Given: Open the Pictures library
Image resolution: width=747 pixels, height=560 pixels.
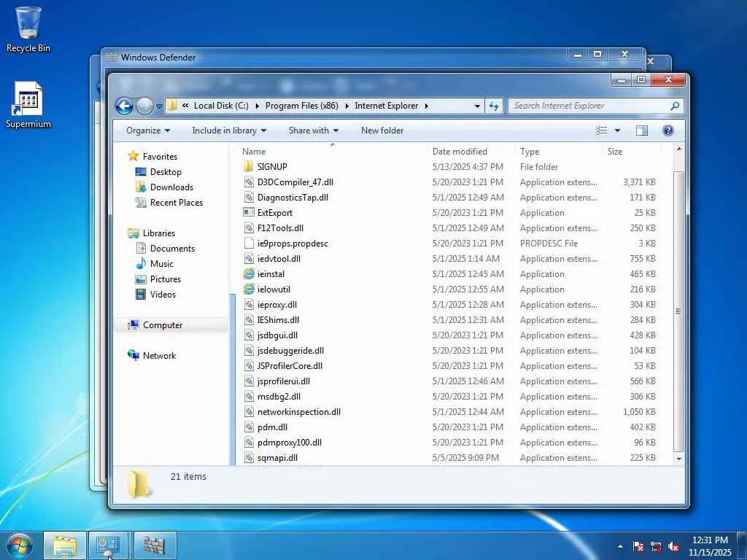Looking at the screenshot, I should [166, 279].
